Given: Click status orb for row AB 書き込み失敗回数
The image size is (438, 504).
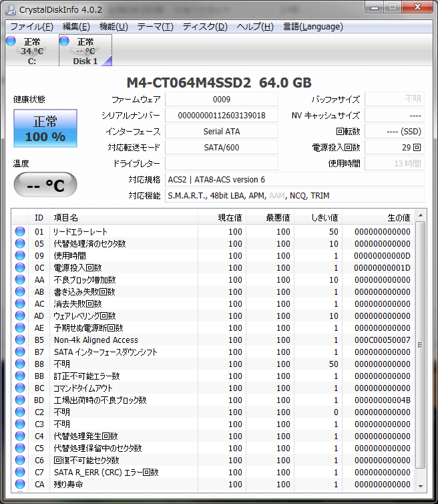Looking at the screenshot, I should tap(20, 291).
